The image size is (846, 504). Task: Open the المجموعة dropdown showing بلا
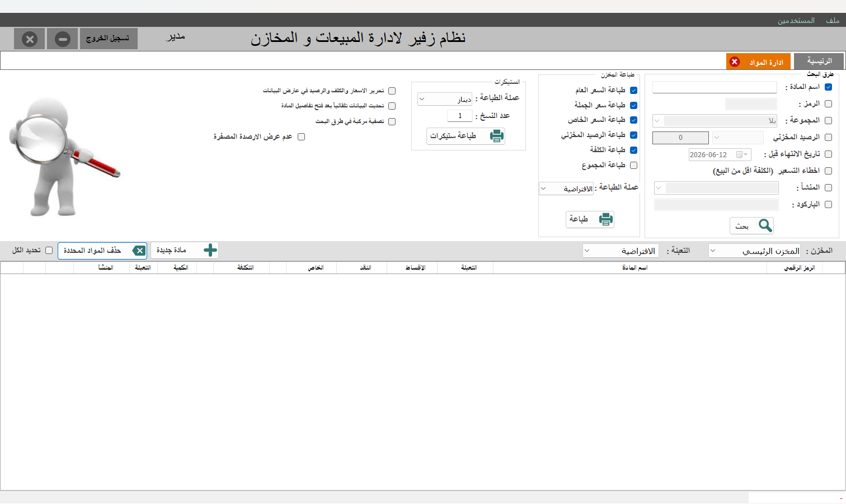(x=715, y=120)
